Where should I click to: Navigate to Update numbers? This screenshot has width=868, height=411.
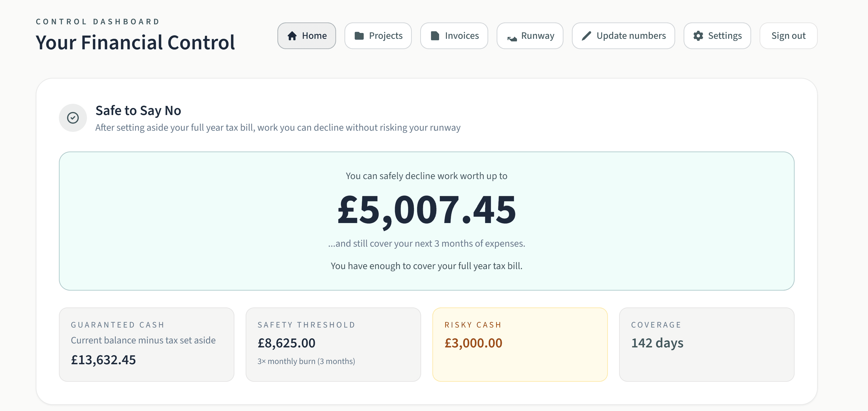623,36
